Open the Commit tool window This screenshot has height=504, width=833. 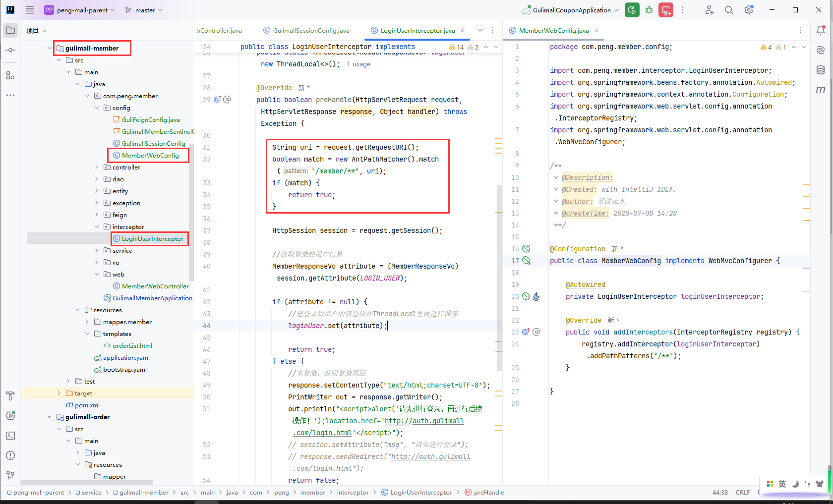click(x=10, y=50)
